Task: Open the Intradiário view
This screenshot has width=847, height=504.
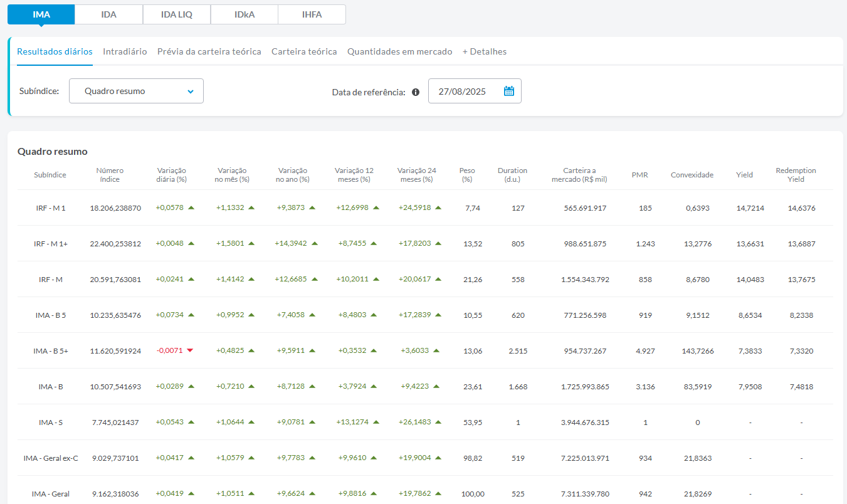Action: [x=125, y=51]
